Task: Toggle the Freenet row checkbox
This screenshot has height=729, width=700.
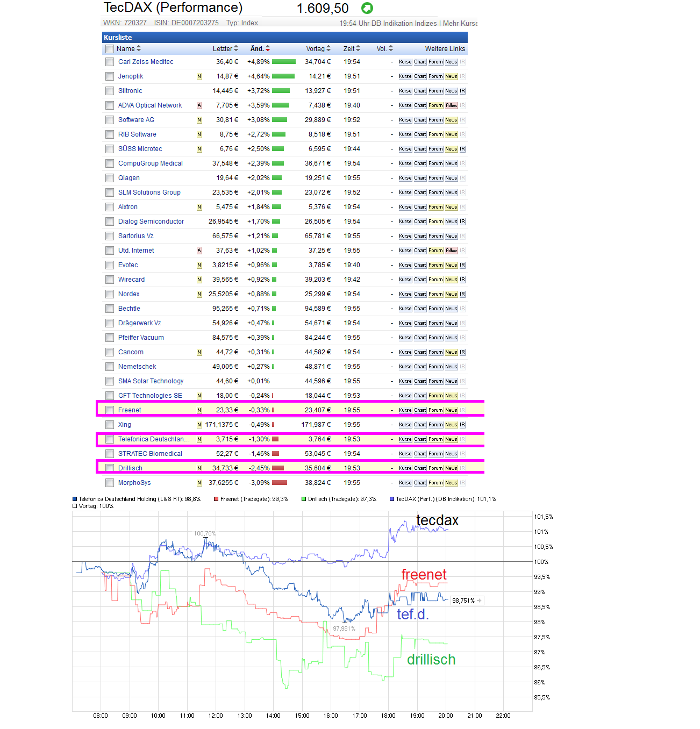Action: click(x=110, y=410)
